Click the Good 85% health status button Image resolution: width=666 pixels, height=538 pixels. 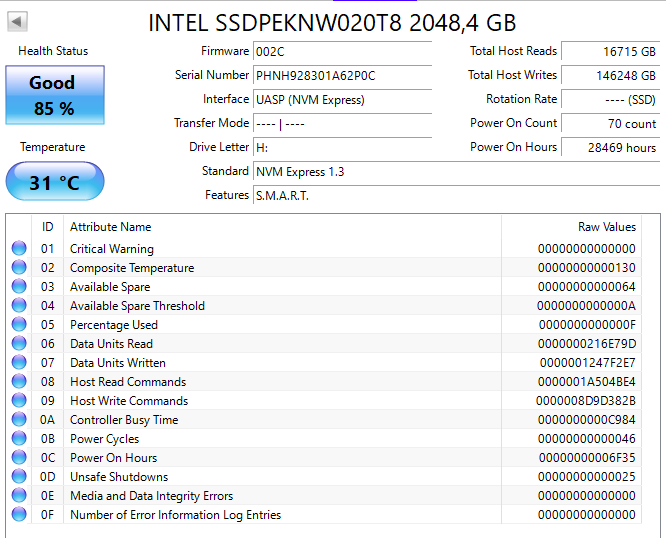click(x=54, y=95)
